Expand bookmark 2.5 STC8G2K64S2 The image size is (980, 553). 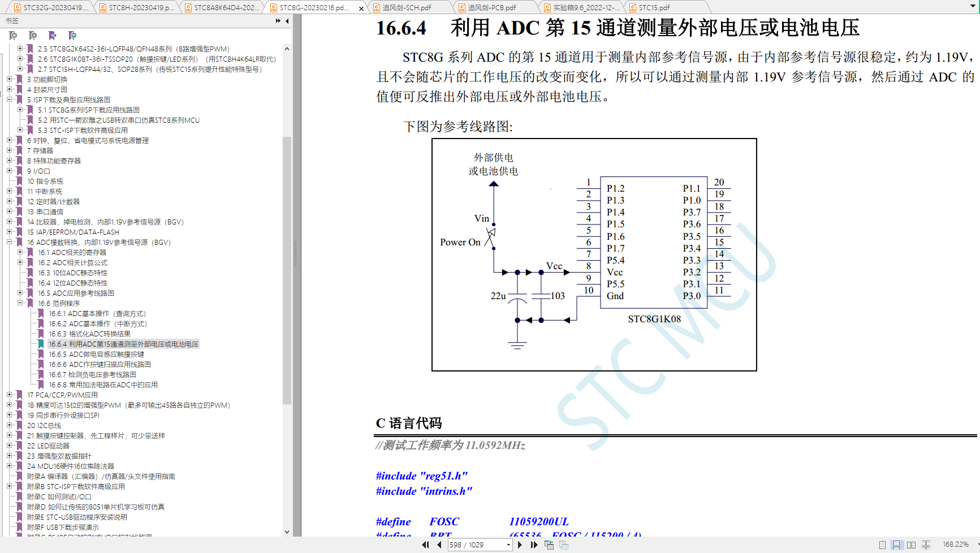[20, 49]
